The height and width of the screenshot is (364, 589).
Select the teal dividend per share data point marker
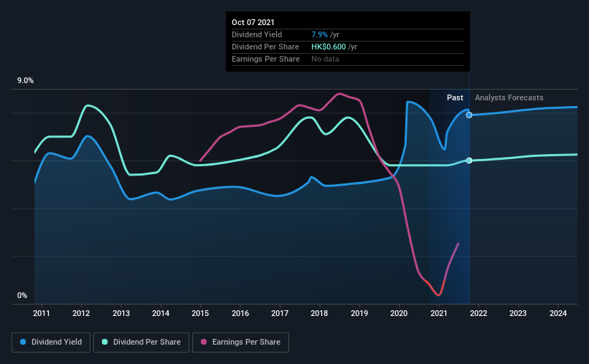469,161
